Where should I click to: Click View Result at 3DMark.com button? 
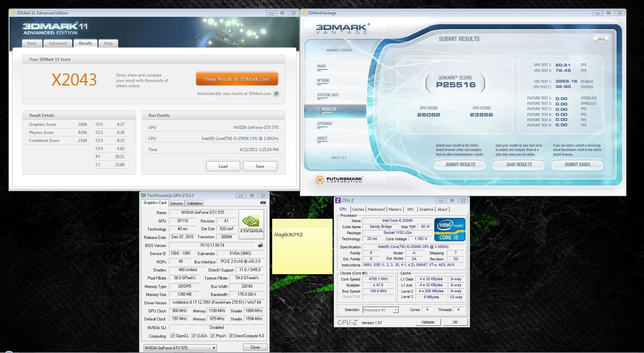pyautogui.click(x=237, y=79)
